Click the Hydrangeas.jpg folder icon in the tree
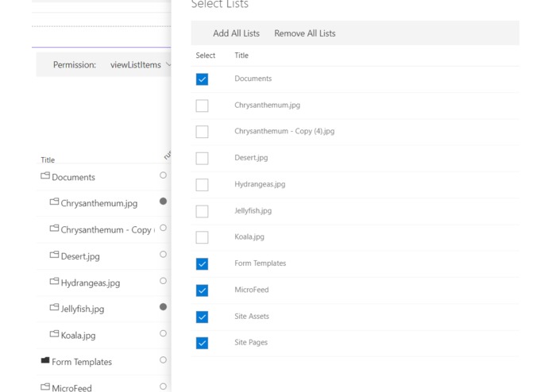This screenshot has height=392, width=552. [54, 281]
